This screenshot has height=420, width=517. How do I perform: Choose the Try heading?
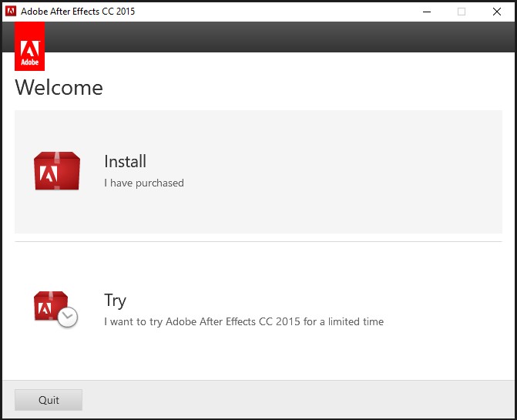click(x=115, y=301)
